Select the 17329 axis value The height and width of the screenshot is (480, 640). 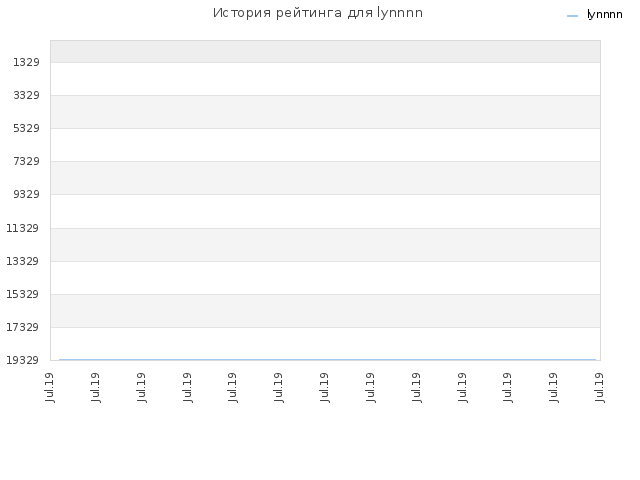(x=22, y=327)
